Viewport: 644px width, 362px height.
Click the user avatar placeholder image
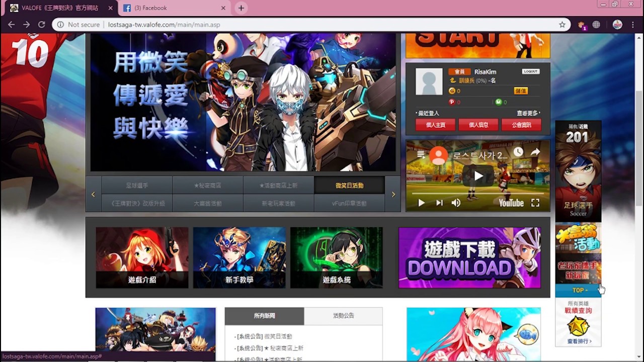[429, 81]
